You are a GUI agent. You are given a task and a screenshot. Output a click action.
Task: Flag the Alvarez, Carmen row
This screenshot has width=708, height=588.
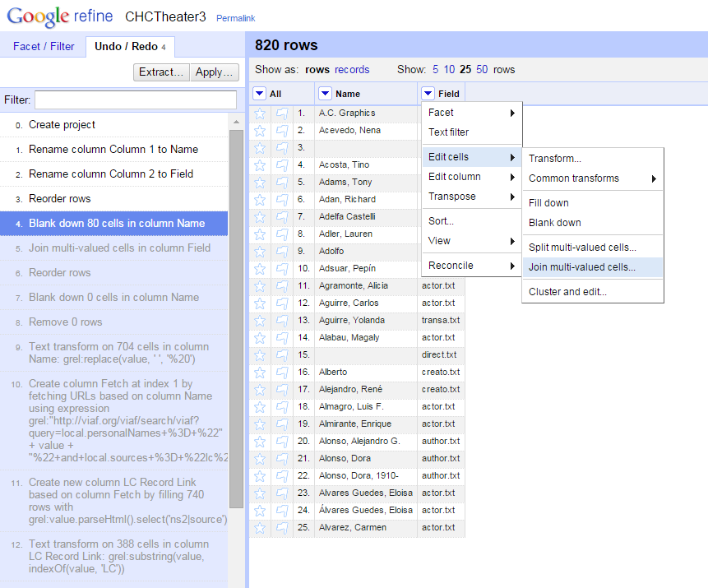[282, 528]
